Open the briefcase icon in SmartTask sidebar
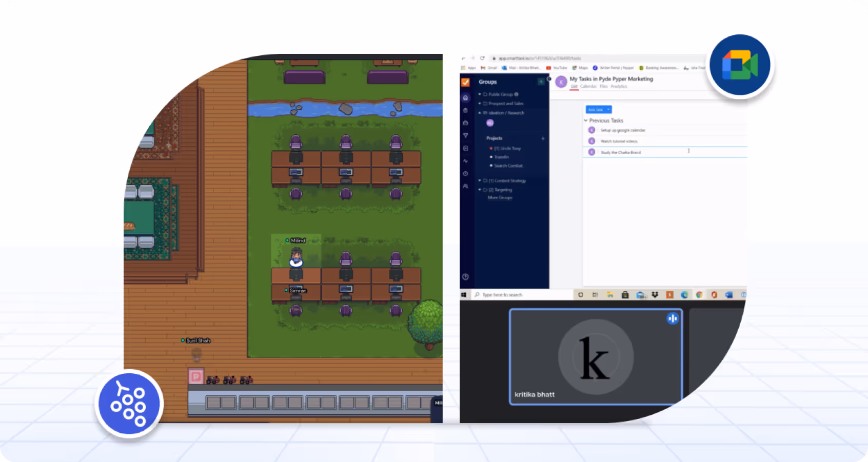868x462 pixels. point(465,123)
